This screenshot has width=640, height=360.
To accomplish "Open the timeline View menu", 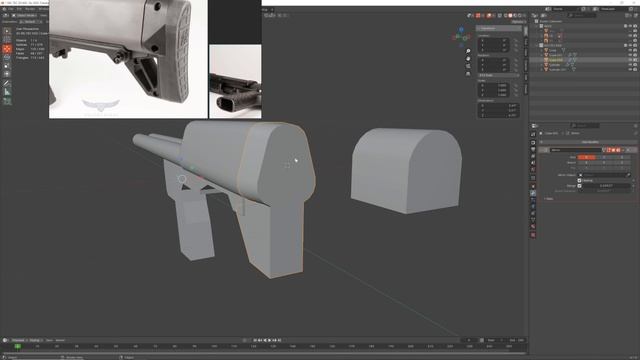I will 49,340.
